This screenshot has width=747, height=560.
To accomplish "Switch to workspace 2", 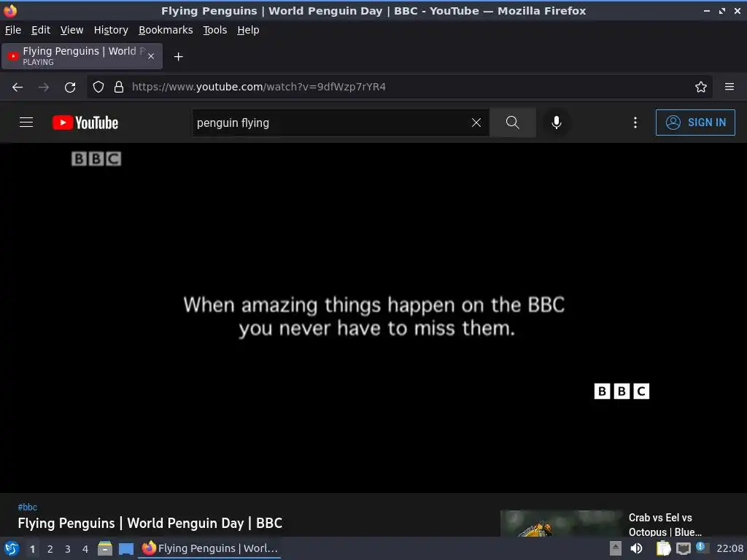I will (x=50, y=549).
